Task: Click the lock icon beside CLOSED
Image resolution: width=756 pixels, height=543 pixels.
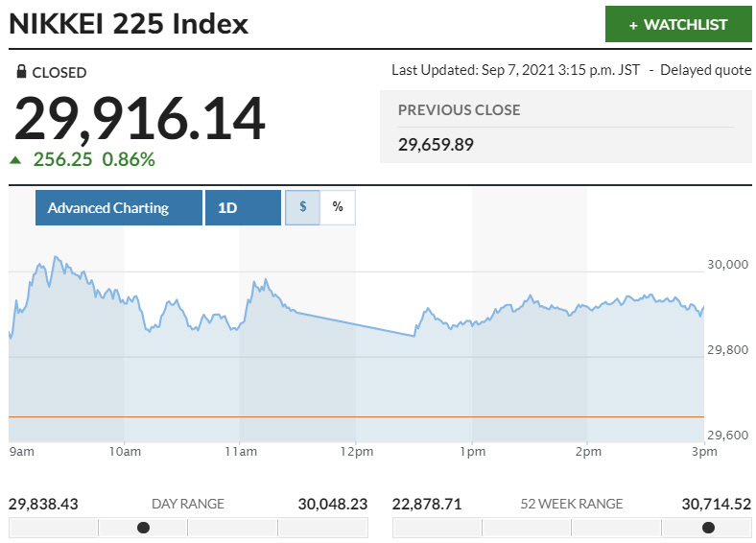Action: 22,72
